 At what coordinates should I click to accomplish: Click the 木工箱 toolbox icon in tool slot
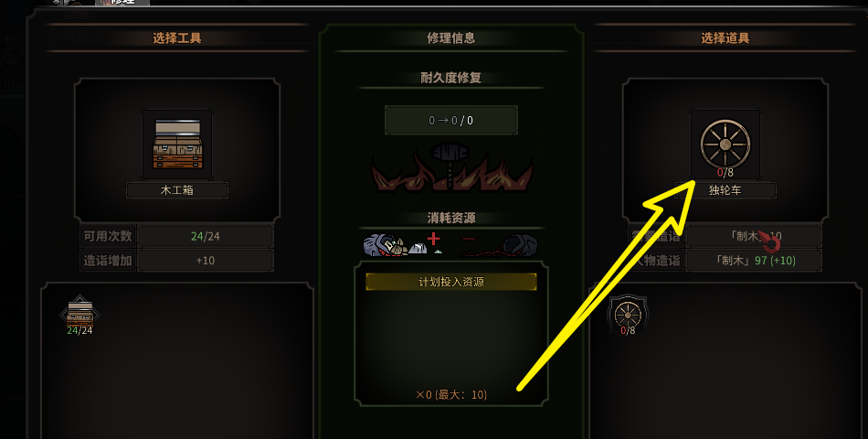click(177, 145)
